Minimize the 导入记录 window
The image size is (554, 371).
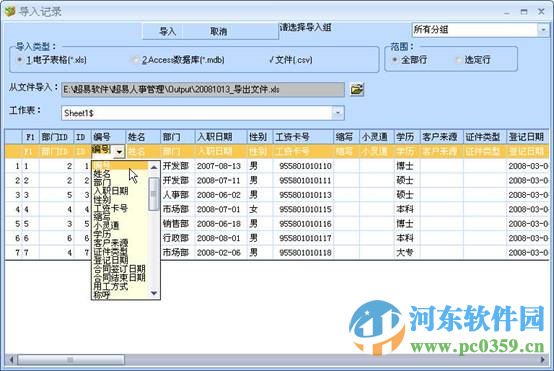point(507,12)
